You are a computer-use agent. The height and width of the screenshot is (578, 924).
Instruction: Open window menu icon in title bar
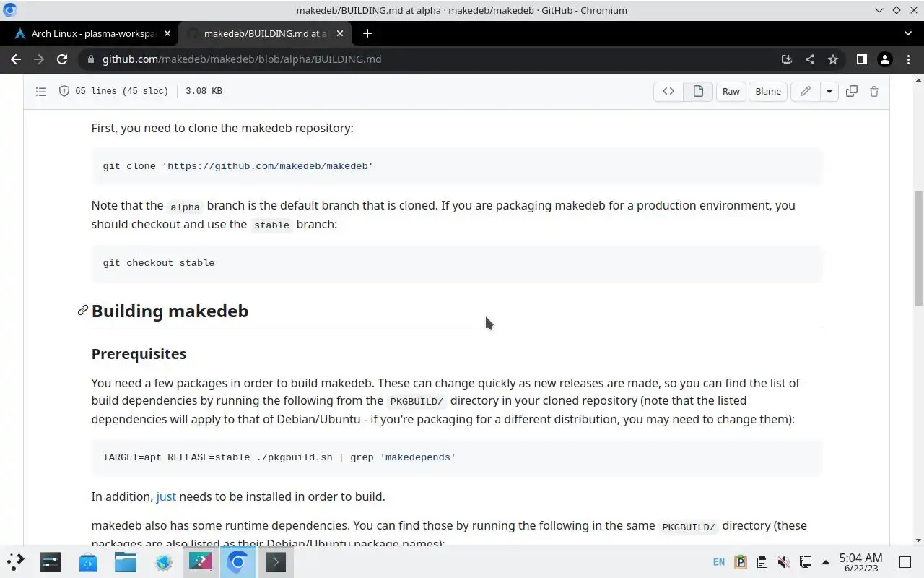pos(9,10)
